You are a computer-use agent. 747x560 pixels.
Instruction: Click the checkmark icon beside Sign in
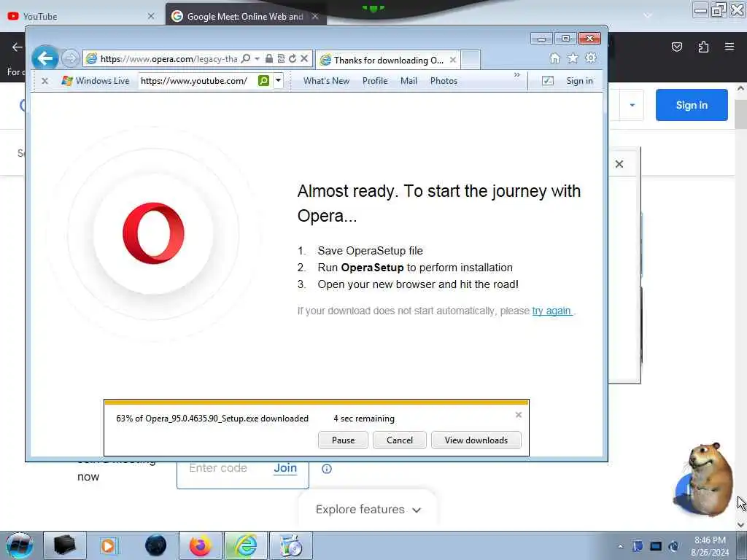coord(548,81)
